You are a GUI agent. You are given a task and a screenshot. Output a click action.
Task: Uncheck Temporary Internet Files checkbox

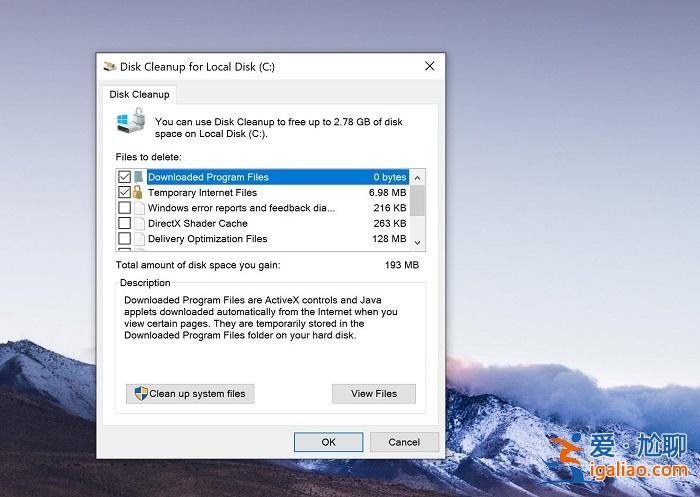pos(124,192)
